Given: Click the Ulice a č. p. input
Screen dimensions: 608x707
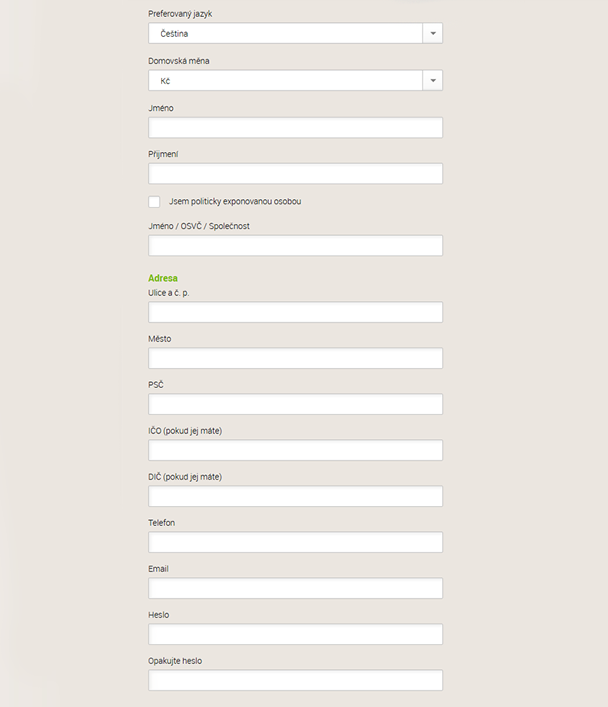Looking at the screenshot, I should pos(295,312).
